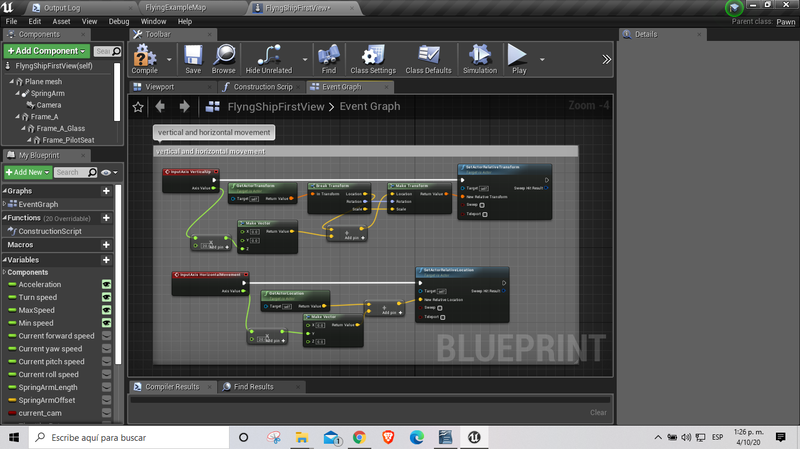Toggle Min speed variable editable eye
The height and width of the screenshot is (449, 800).
pyautogui.click(x=106, y=322)
